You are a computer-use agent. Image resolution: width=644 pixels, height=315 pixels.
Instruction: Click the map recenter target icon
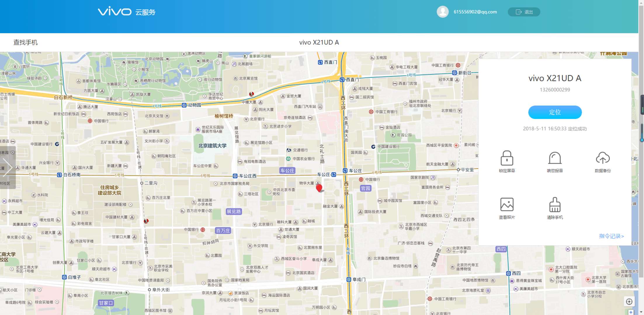point(629,302)
